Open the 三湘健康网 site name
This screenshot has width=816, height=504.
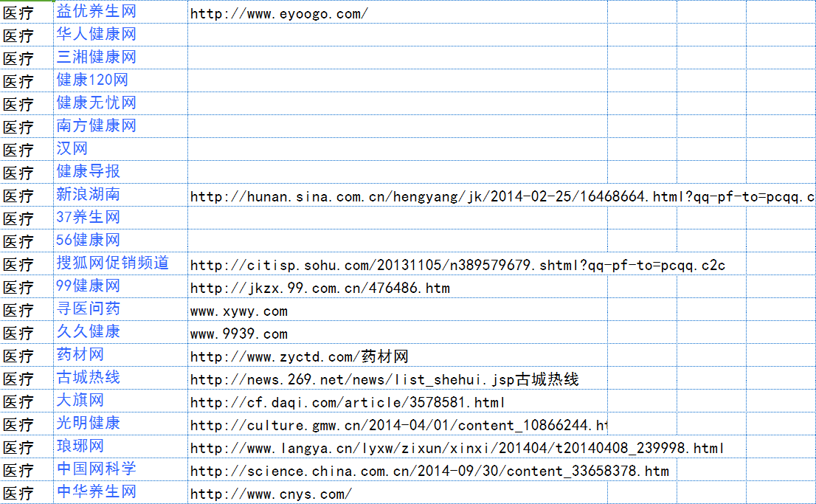click(x=96, y=57)
